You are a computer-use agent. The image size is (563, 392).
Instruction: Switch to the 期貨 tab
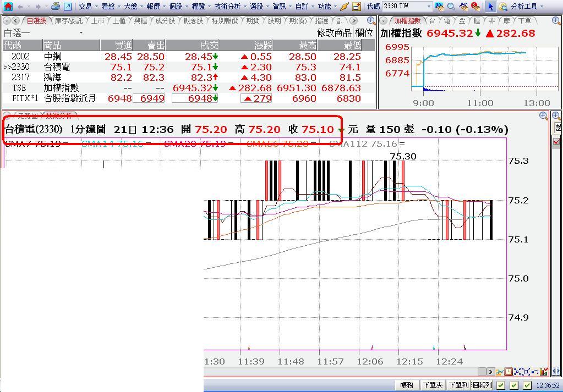[x=253, y=21]
